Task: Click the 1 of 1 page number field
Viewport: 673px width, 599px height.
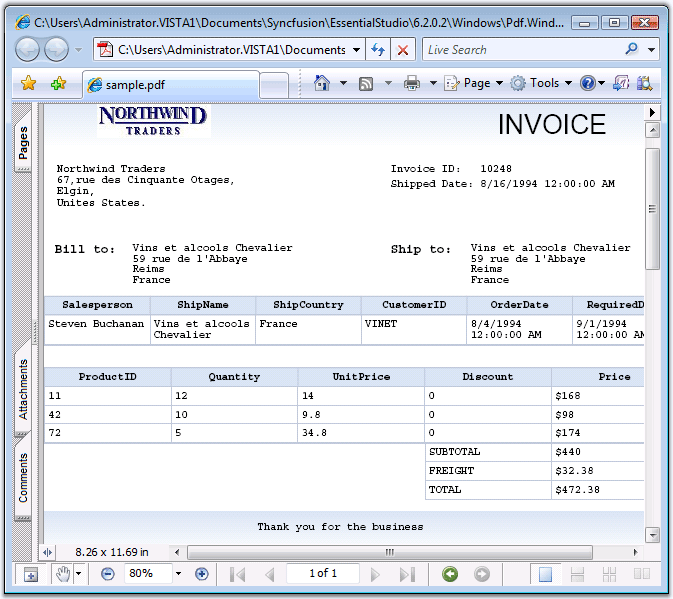Action: [323, 573]
